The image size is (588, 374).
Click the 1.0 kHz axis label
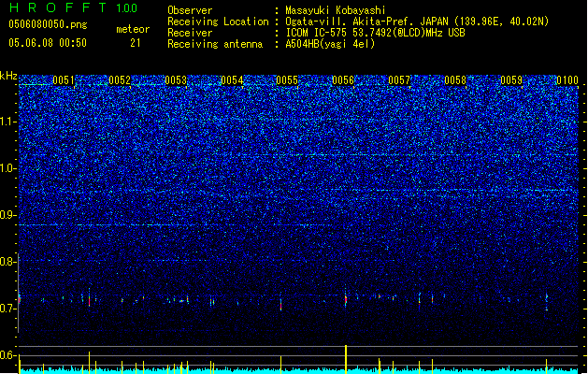click(x=7, y=168)
